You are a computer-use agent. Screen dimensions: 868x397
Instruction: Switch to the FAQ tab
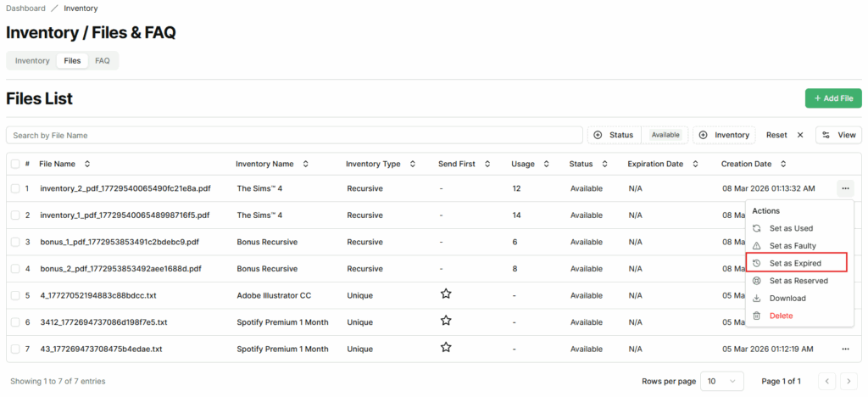103,61
